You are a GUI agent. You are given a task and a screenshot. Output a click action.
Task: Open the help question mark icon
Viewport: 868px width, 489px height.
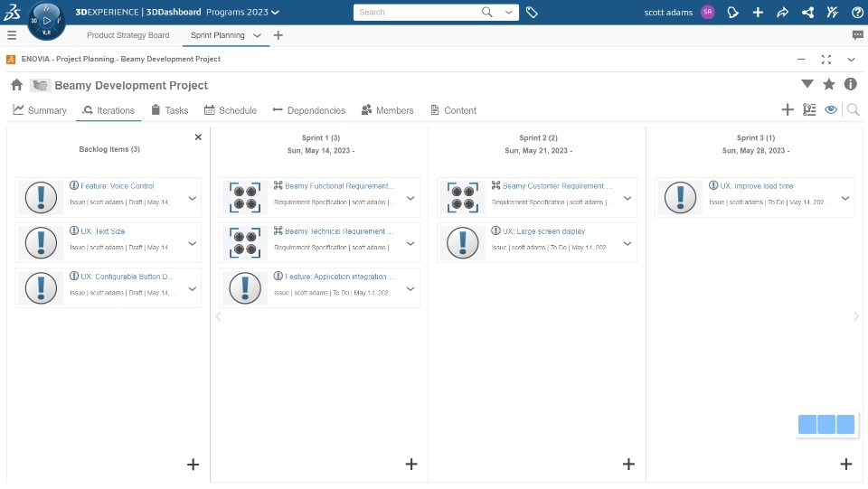click(x=857, y=13)
